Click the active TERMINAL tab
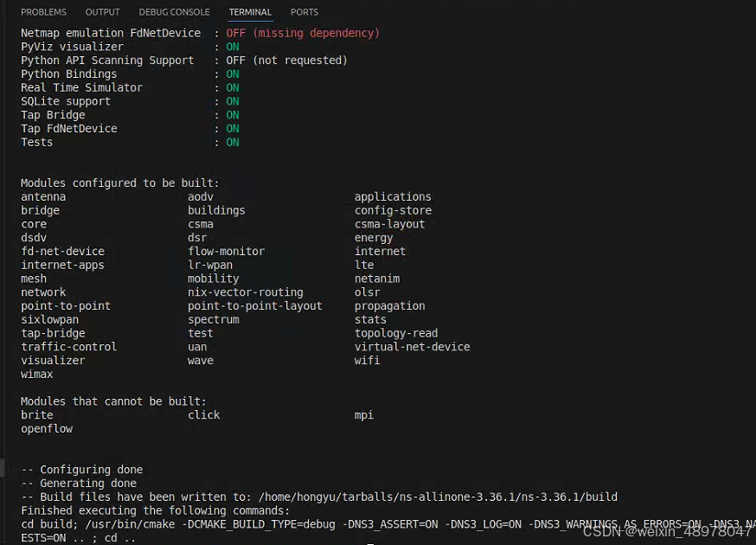This screenshot has height=545, width=756. (x=250, y=11)
